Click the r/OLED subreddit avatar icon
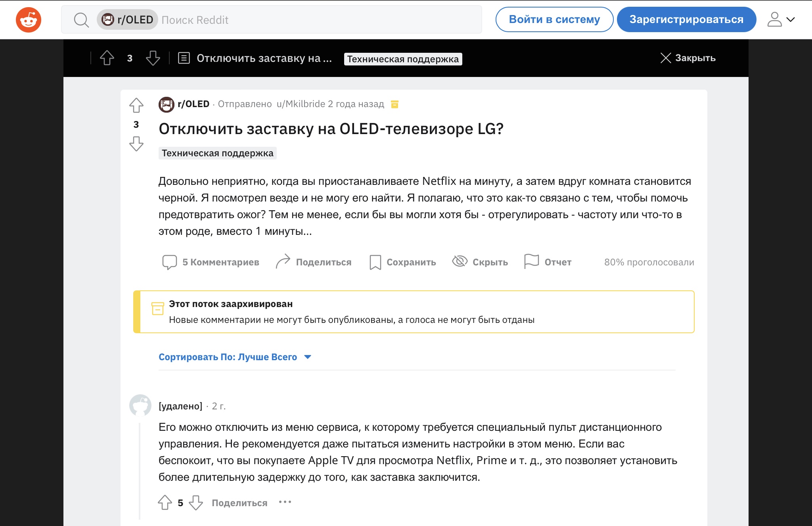Image resolution: width=812 pixels, height=526 pixels. [x=167, y=104]
